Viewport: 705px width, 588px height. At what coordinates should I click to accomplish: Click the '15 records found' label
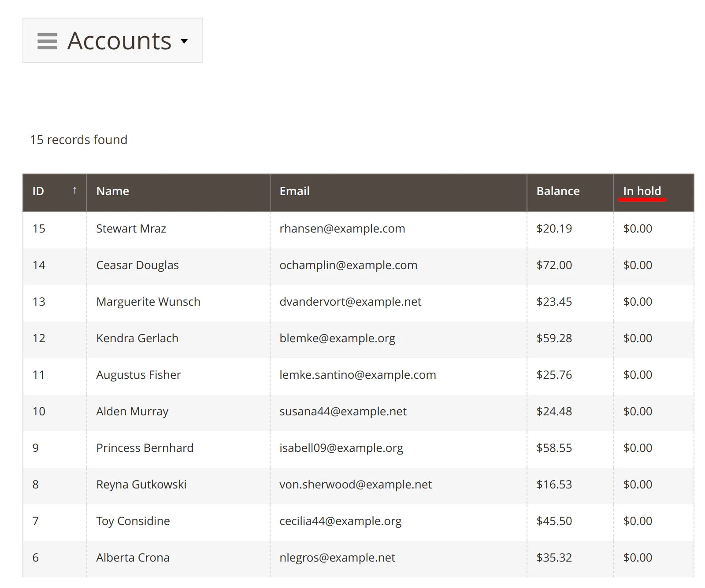click(x=78, y=140)
